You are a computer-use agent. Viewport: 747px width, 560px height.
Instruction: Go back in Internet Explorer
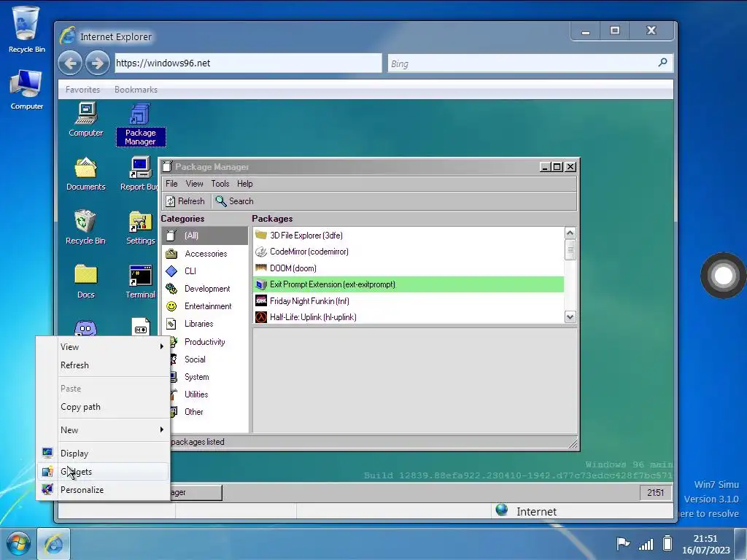click(x=70, y=63)
